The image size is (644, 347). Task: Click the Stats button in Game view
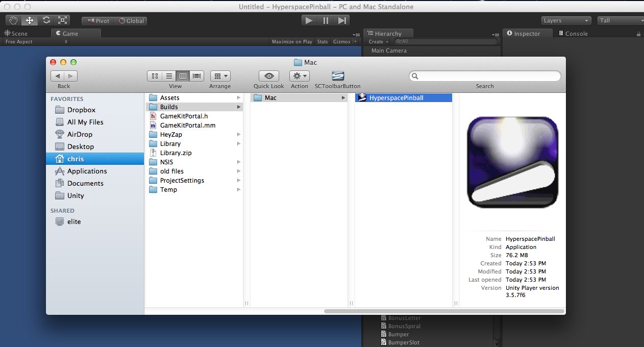pyautogui.click(x=322, y=41)
